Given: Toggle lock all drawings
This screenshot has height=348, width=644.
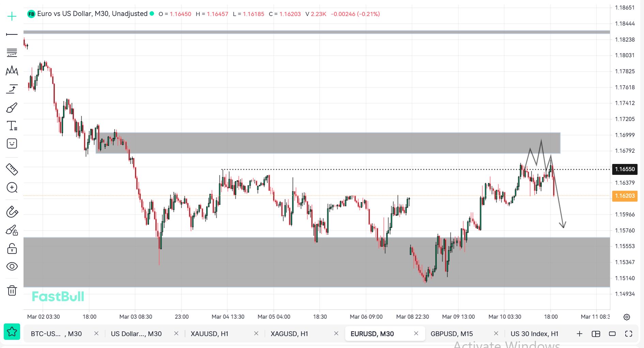Looking at the screenshot, I should 12,248.
